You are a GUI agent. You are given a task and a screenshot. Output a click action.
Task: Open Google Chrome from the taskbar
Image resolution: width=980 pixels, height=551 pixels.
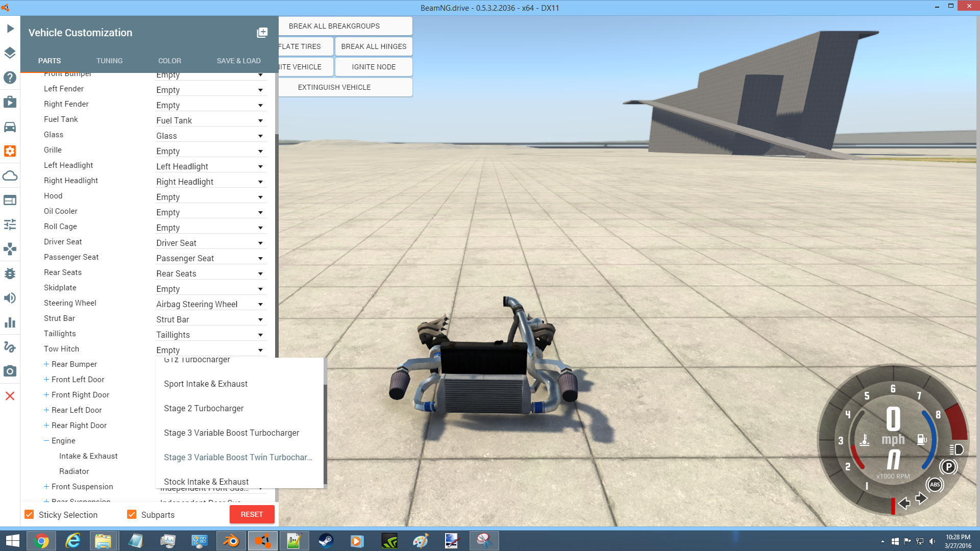41,541
